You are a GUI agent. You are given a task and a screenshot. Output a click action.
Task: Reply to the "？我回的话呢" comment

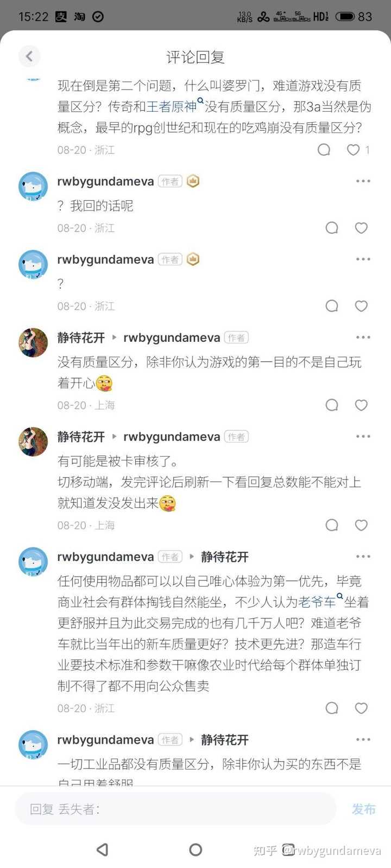point(332,228)
